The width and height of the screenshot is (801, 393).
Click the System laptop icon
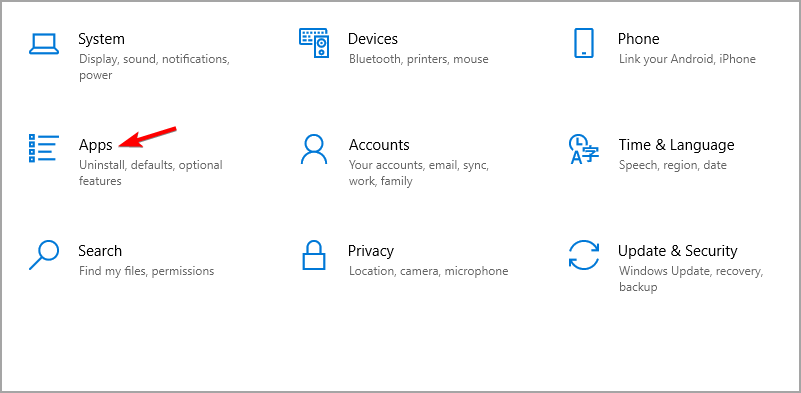[44, 43]
